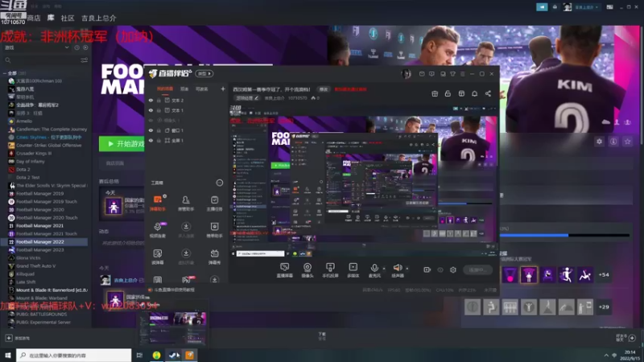Image resolution: width=644 pixels, height=362 pixels.
Task: Open 弹幕秀 tool in streaming toolbox
Action: tap(214, 257)
